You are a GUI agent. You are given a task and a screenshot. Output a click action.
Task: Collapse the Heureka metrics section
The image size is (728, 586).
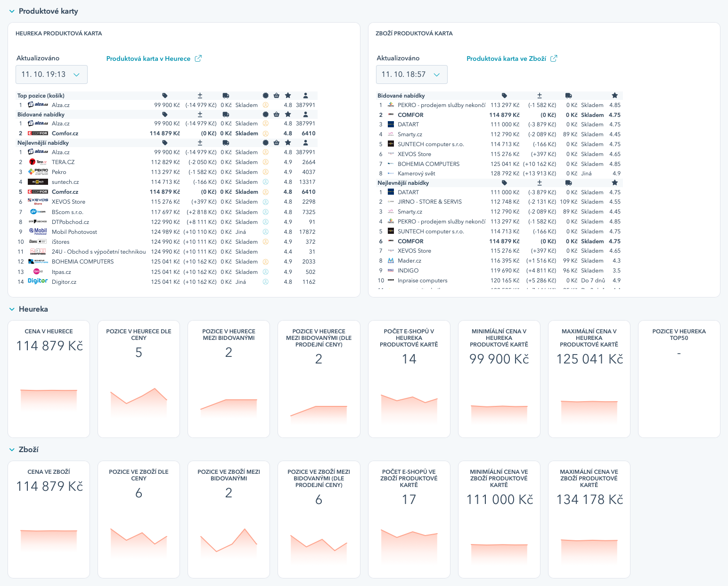[x=12, y=309]
